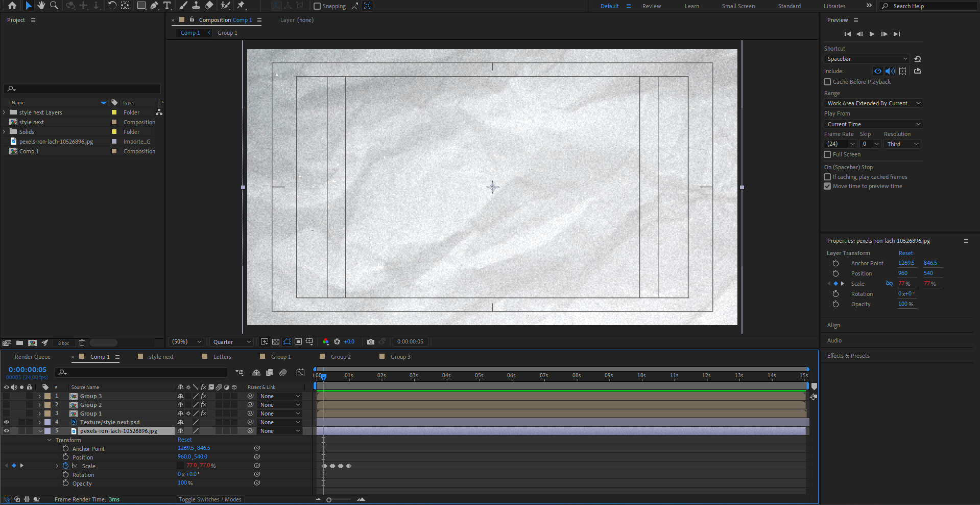Image resolution: width=980 pixels, height=505 pixels.
Task: Select the Rectangle shape tool
Action: pos(141,6)
